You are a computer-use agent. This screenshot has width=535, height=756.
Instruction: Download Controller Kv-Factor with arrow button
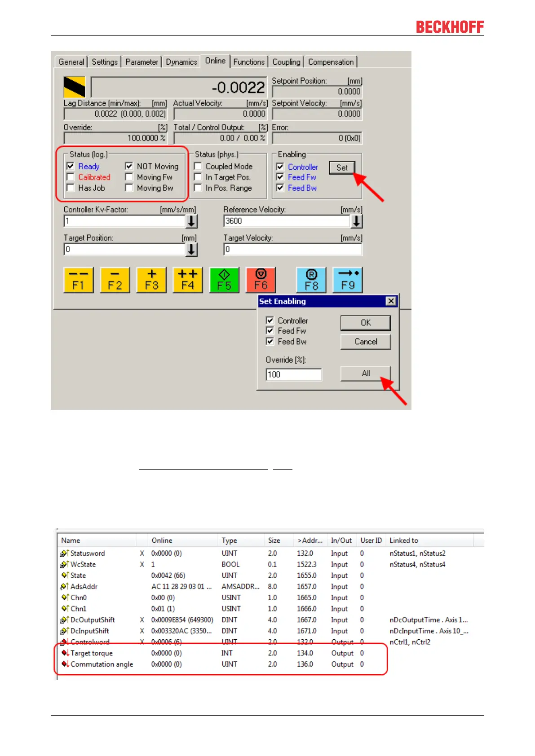[192, 221]
